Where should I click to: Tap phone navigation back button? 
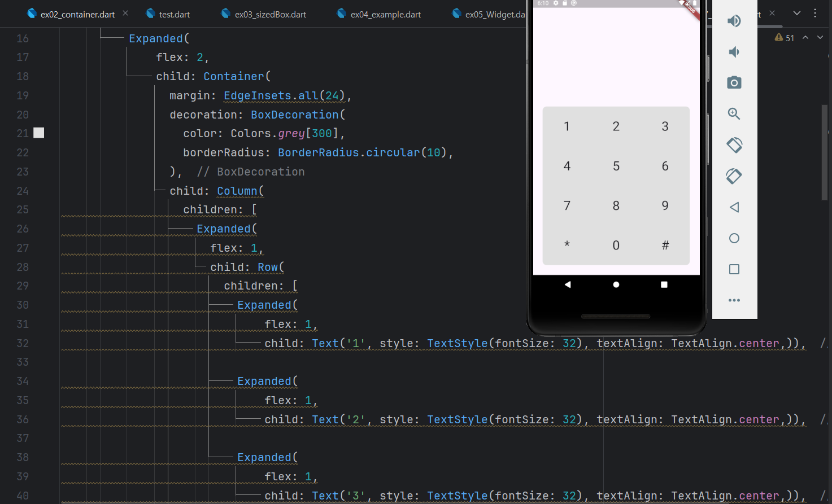[x=568, y=284]
